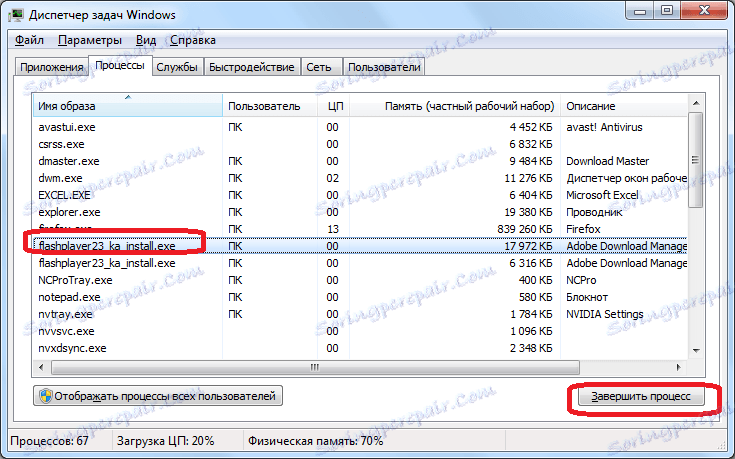Click the NCPro description cell
This screenshot has height=459, width=735.
pos(581,280)
